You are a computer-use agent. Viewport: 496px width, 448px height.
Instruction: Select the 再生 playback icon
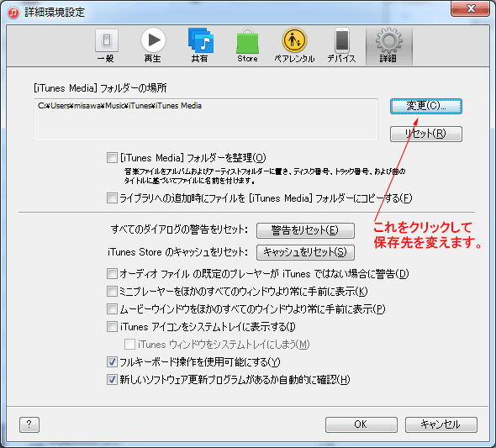(x=153, y=40)
